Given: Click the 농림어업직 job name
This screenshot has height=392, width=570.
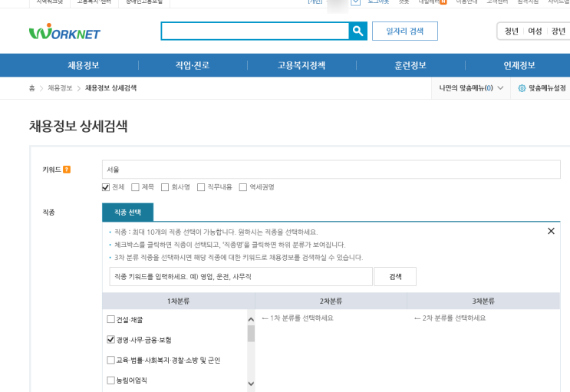Looking at the screenshot, I should (132, 380).
